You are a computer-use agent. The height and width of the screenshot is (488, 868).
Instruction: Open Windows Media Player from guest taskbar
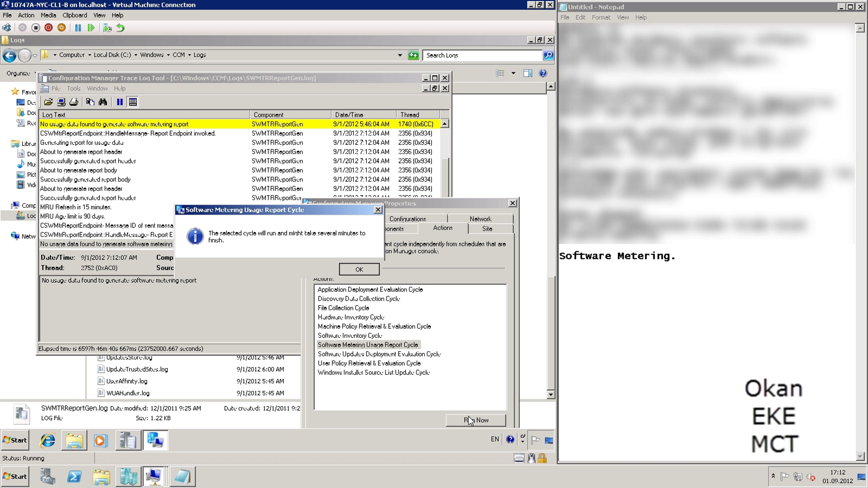coord(100,440)
